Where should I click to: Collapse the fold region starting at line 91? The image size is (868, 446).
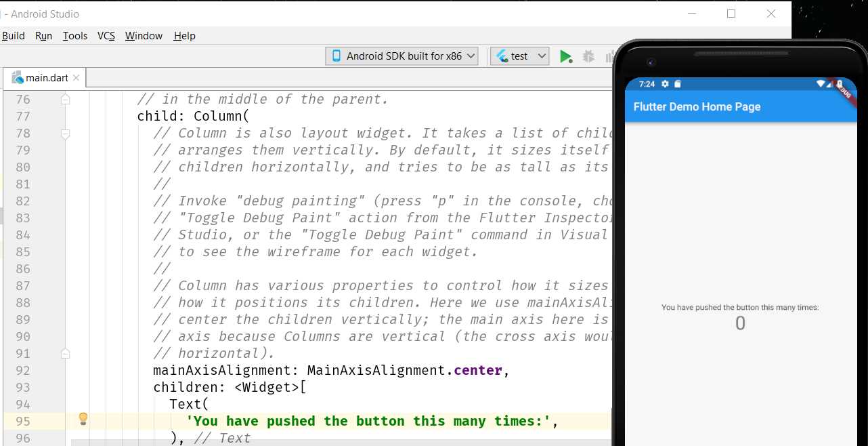coord(65,353)
